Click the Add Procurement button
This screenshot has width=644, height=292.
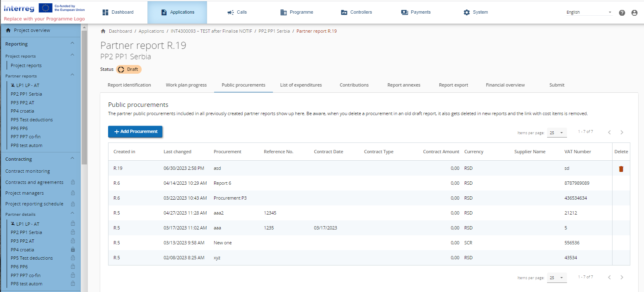[x=135, y=132]
